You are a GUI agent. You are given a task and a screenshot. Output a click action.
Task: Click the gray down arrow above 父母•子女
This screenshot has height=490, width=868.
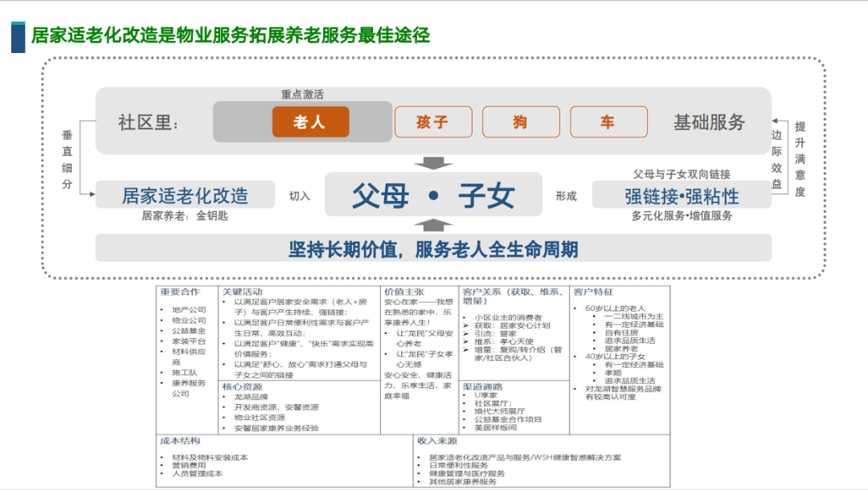click(x=433, y=163)
